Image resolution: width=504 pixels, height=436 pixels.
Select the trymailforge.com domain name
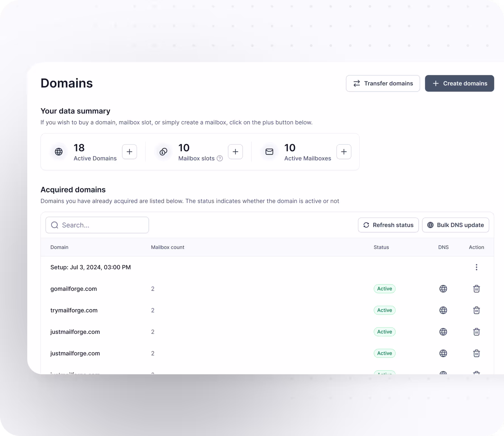[74, 310]
